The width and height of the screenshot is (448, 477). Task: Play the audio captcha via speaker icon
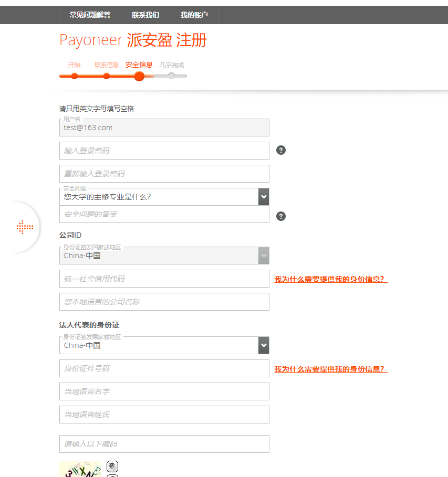coord(112,466)
